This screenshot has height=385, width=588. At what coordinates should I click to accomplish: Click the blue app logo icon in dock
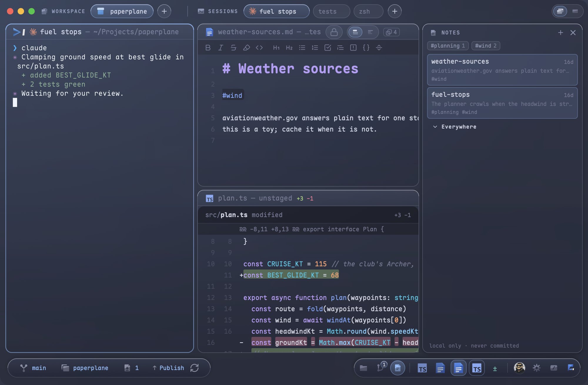pos(571,368)
